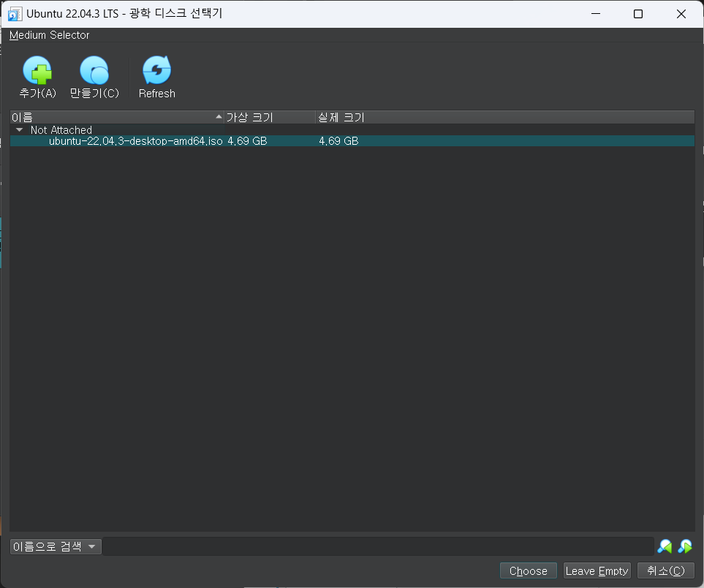The width and height of the screenshot is (704, 588).
Task: Focus the search text field
Action: [x=378, y=546]
